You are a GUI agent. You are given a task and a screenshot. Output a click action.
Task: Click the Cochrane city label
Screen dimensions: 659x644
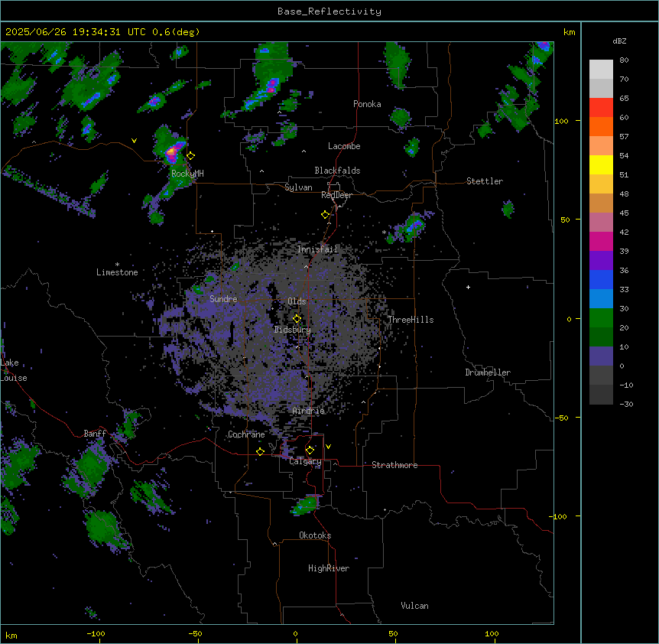pyautogui.click(x=246, y=434)
